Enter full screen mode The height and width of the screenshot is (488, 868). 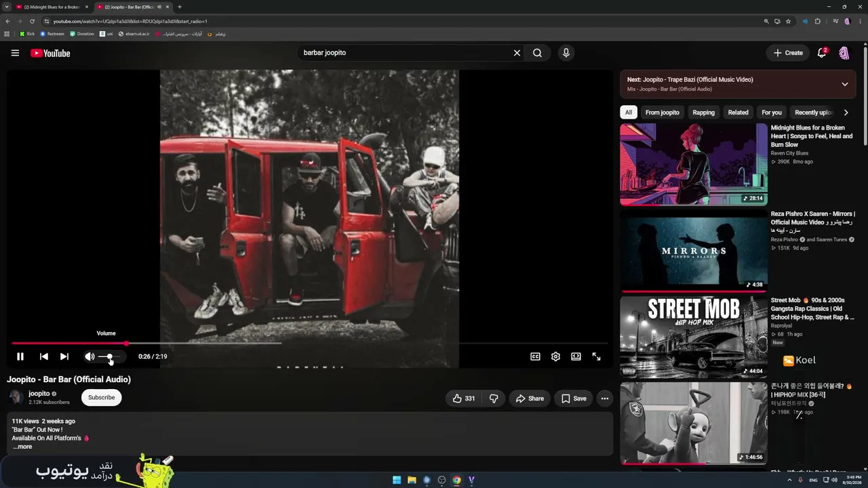point(596,357)
